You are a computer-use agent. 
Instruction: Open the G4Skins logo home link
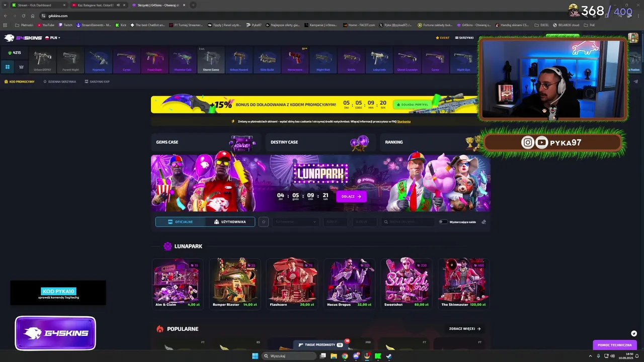(23, 38)
